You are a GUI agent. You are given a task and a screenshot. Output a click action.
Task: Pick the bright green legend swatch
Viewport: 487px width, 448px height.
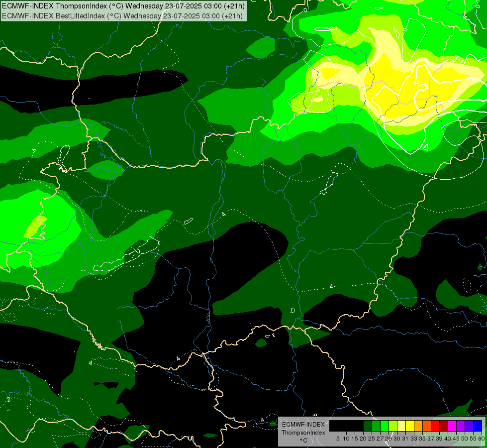pos(385,426)
